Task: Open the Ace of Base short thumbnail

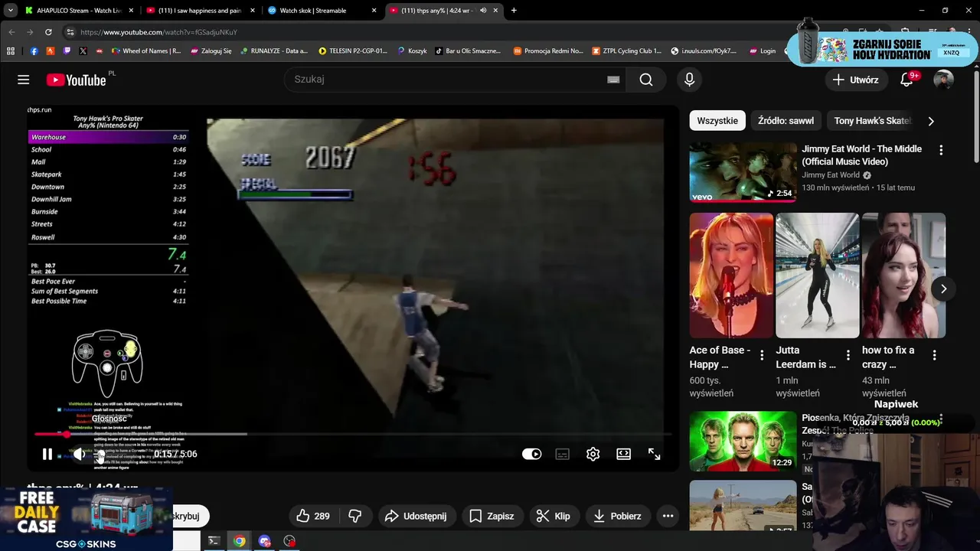Action: click(x=731, y=275)
